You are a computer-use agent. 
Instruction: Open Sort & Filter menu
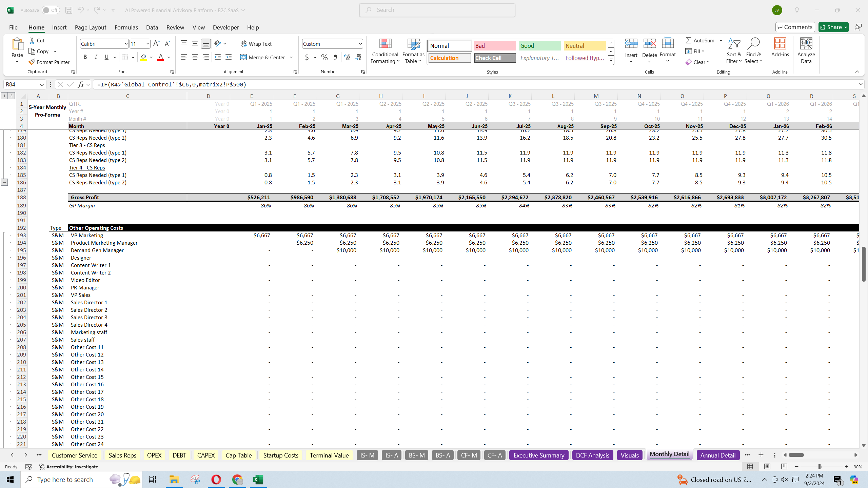pyautogui.click(x=734, y=51)
